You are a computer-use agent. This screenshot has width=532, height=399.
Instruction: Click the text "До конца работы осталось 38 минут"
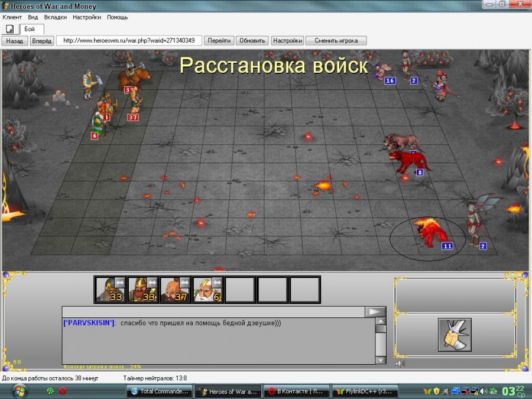point(50,378)
